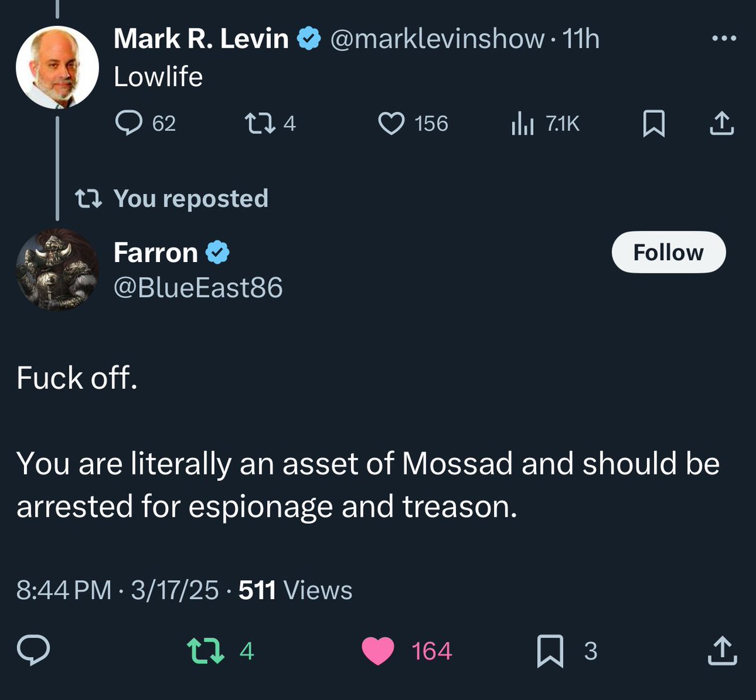Share Mark R. Levin's post
Screen dimensions: 756x700
[722, 123]
